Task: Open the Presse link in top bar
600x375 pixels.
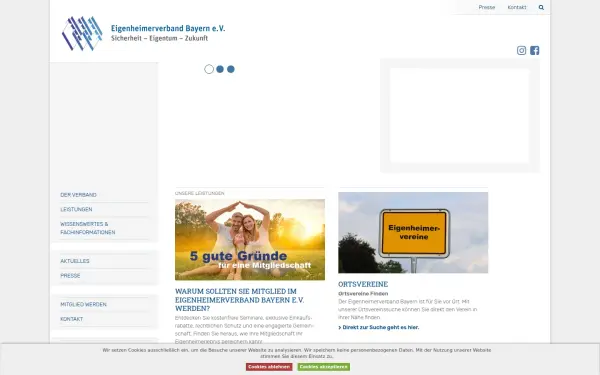Action: point(487,7)
